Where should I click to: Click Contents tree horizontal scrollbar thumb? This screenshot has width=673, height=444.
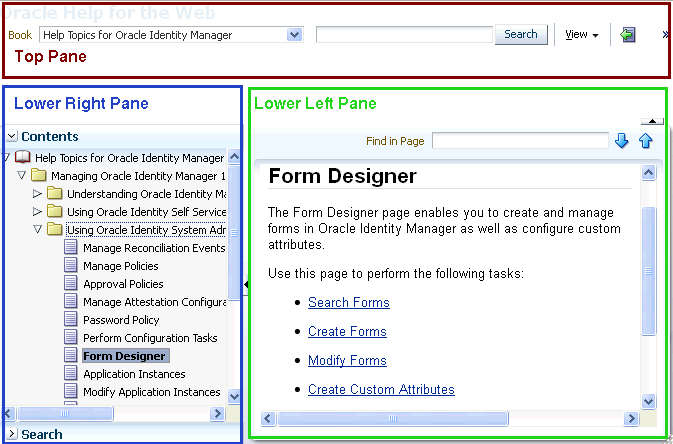(x=65, y=413)
